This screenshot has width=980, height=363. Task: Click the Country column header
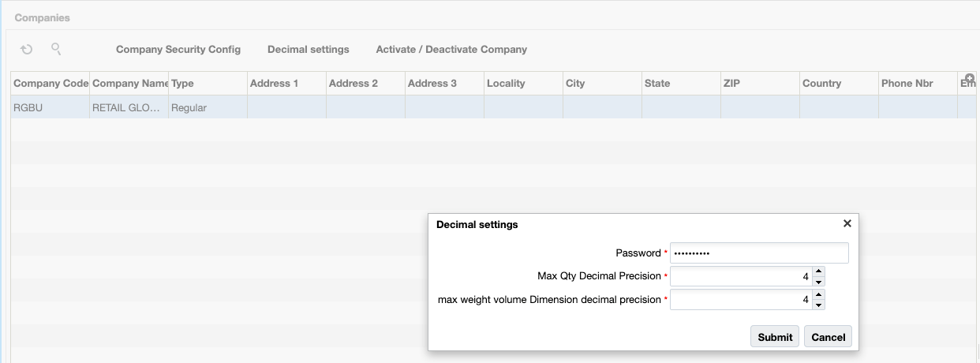click(x=821, y=84)
